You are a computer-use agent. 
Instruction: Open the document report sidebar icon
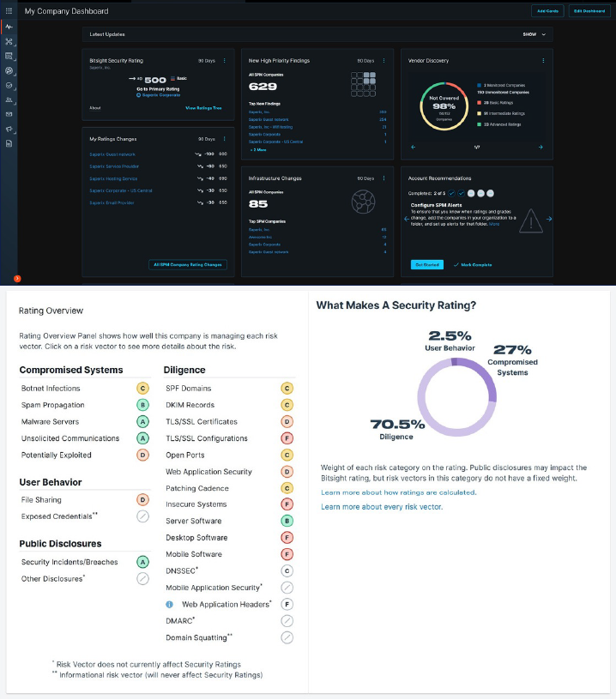[9, 144]
